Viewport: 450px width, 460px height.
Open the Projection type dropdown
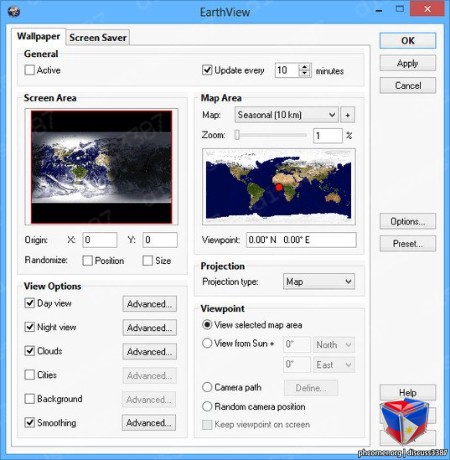(x=319, y=282)
